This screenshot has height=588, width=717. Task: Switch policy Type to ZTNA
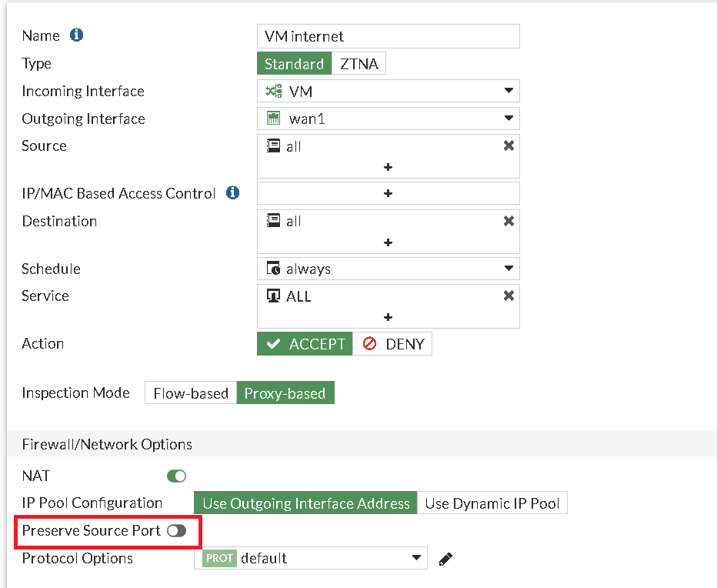[x=359, y=64]
